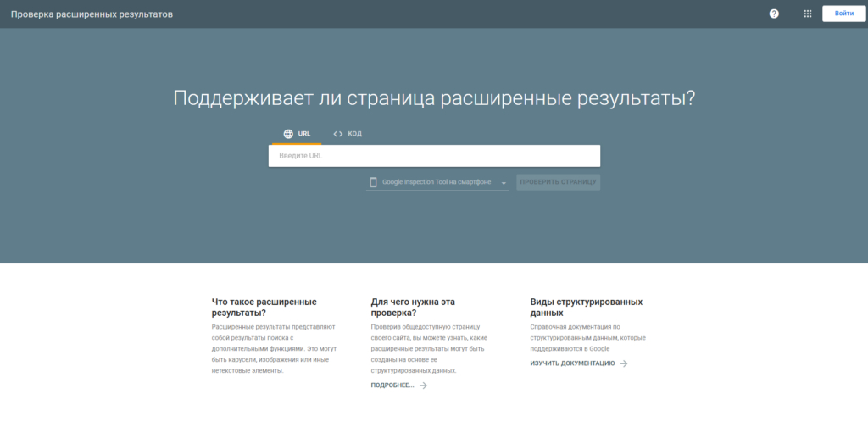The width and height of the screenshot is (868, 427).
Task: Click heading Что такое расширенные результаты?
Action: point(264,307)
